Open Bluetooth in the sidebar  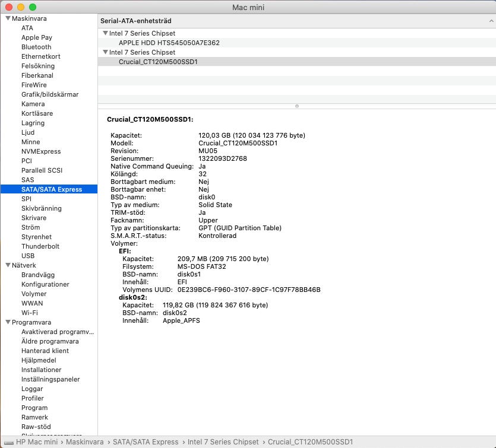[36, 47]
